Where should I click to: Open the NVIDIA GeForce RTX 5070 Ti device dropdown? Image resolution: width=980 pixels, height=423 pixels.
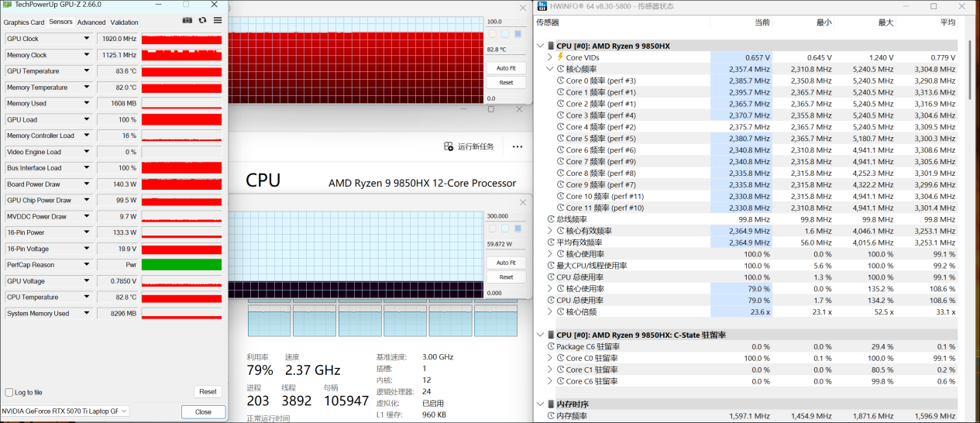point(125,411)
